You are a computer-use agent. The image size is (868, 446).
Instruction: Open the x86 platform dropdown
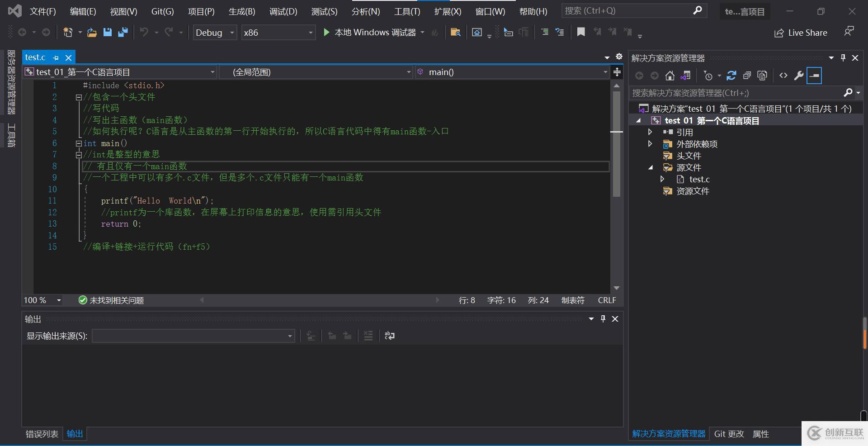coord(278,33)
